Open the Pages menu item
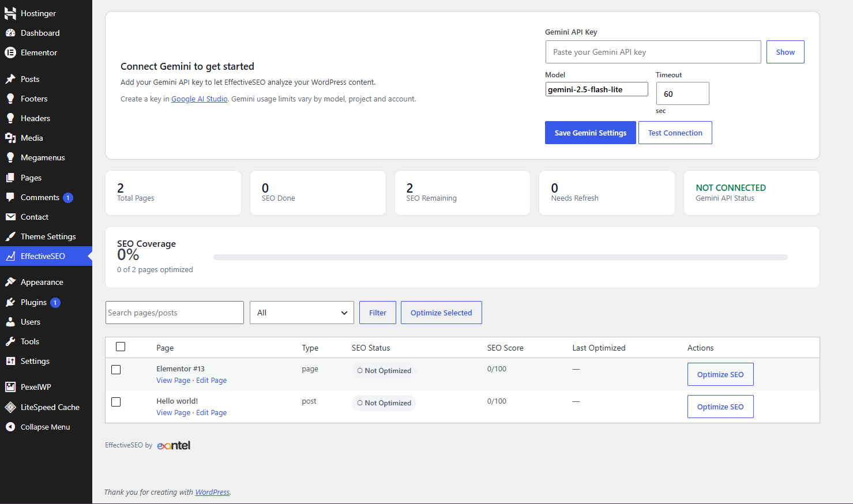Viewport: 853px width, 504px height. pos(46,178)
